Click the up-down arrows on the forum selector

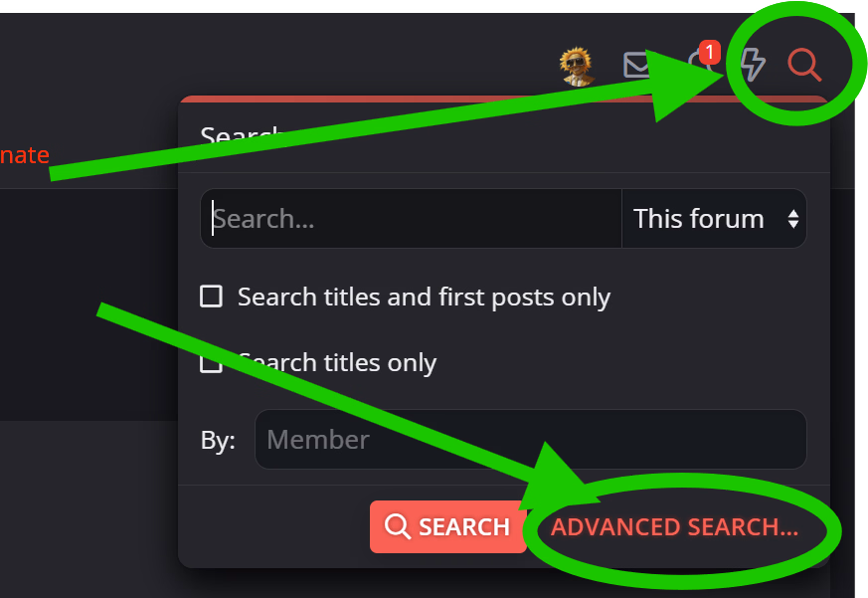(793, 218)
